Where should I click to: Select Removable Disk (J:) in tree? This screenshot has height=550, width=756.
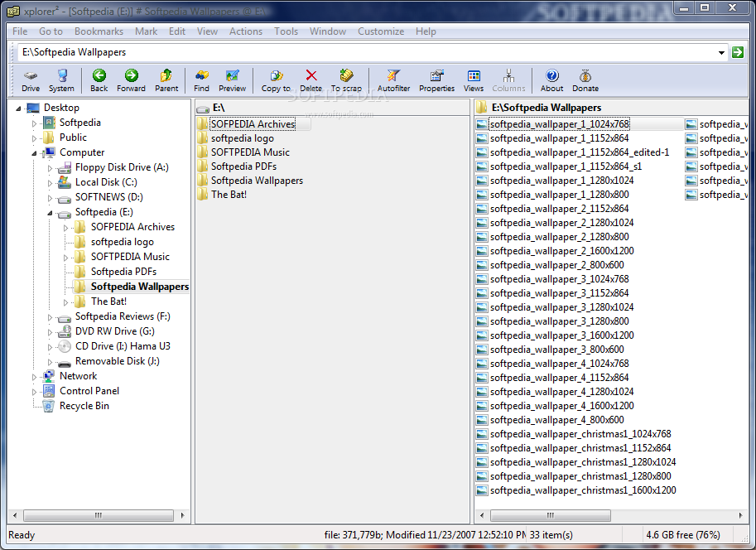click(117, 361)
